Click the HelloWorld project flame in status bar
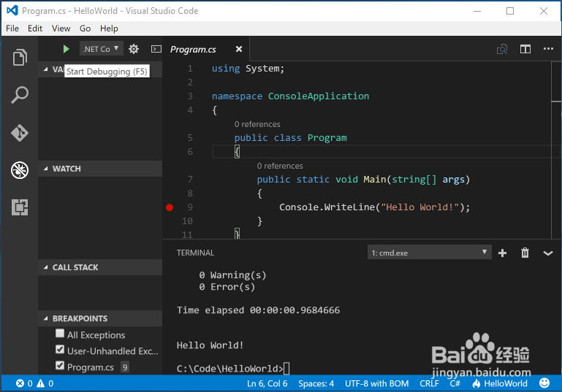The width and height of the screenshot is (562, 392). [x=500, y=383]
